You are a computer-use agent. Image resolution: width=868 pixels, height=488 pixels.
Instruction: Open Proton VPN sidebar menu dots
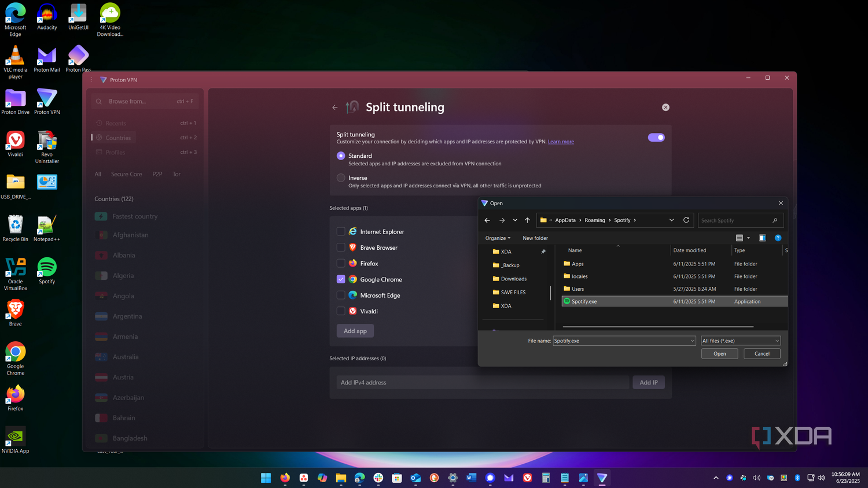[x=91, y=80]
